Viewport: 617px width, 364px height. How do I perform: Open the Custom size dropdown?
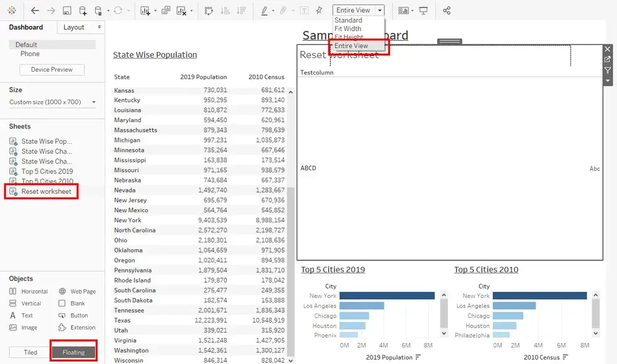[x=52, y=102]
